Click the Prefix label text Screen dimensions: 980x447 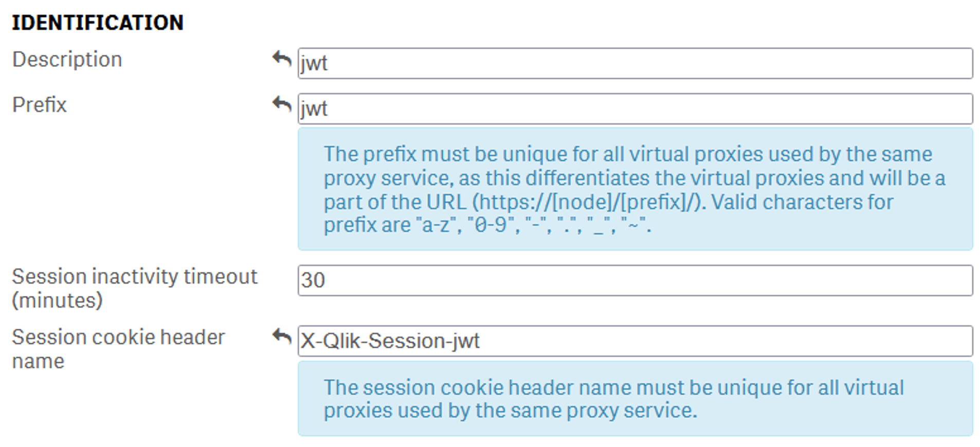tap(40, 105)
